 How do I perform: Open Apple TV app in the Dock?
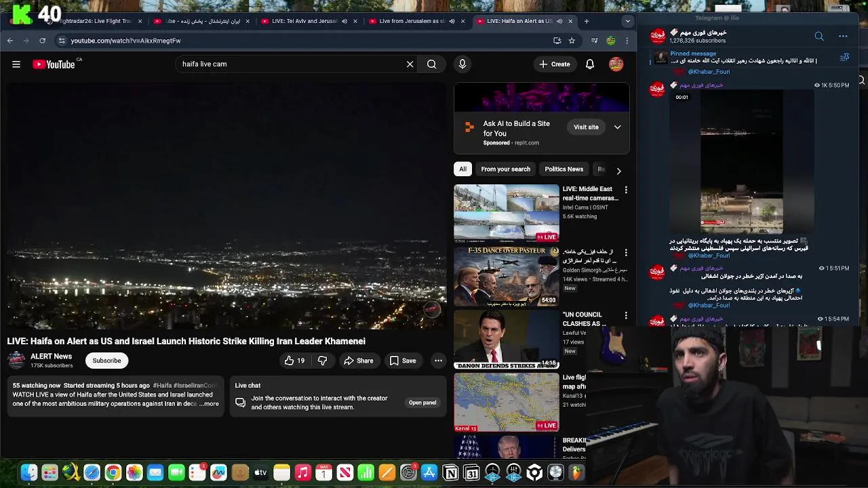coord(260,472)
